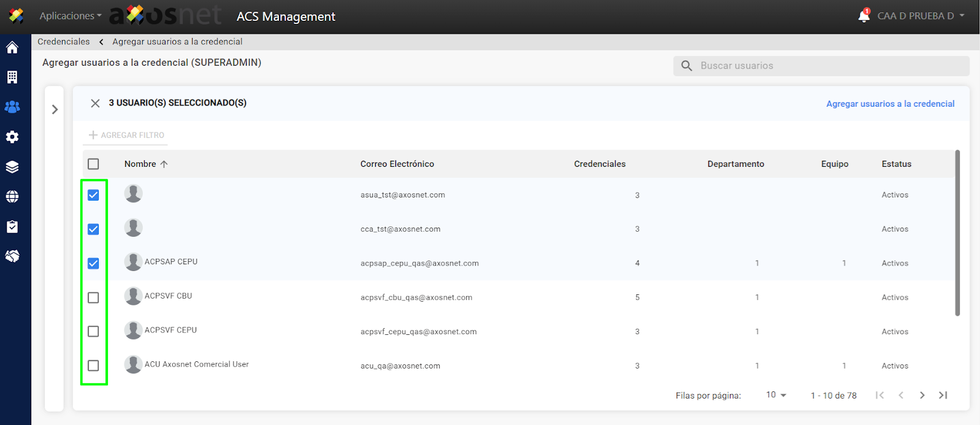This screenshot has height=425, width=980.
Task: Select the ACPSVF CBU user checkbox
Action: pos(93,297)
